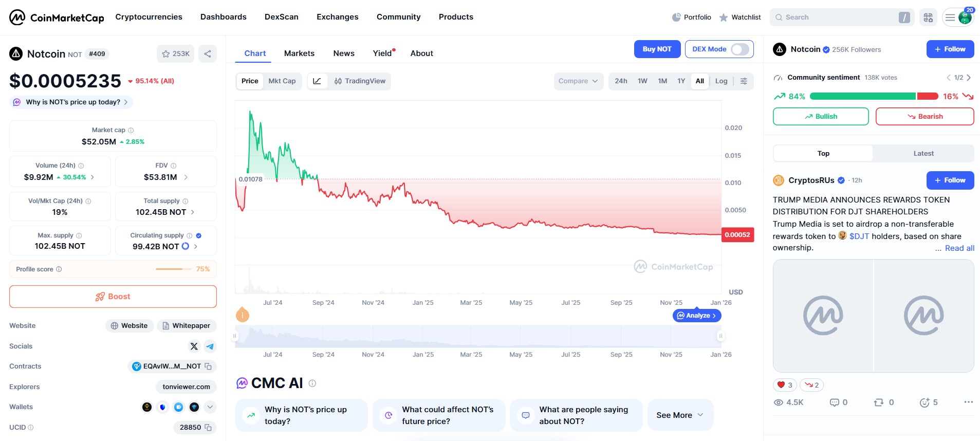Open the Compare dropdown
Viewport: 980px width, 441px height.
(x=578, y=81)
